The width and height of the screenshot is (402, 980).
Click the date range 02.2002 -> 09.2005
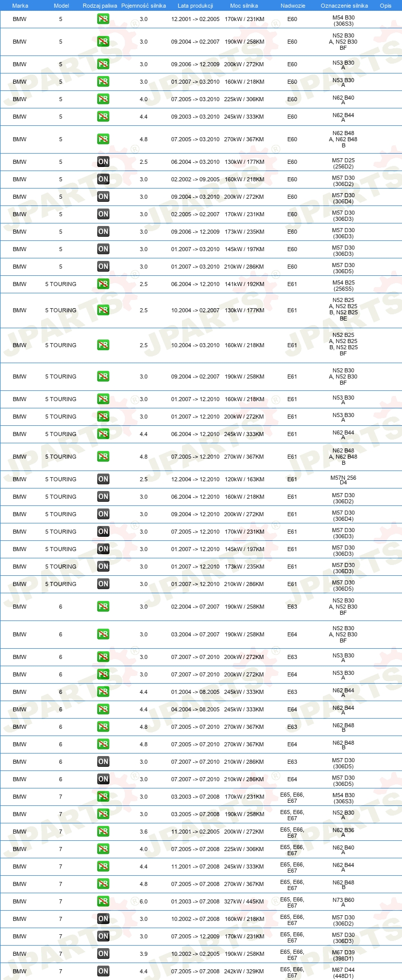[x=195, y=179]
